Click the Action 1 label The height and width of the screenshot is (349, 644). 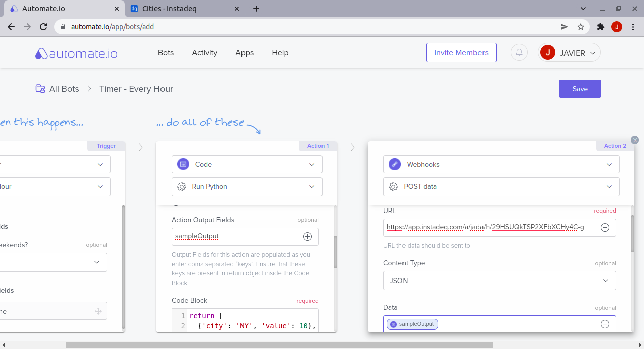(x=318, y=146)
